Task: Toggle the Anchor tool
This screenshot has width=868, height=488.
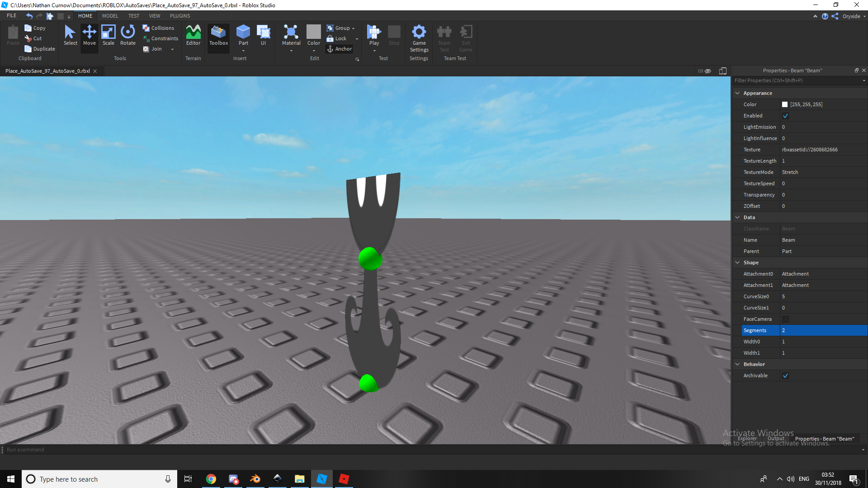Action: 340,49
